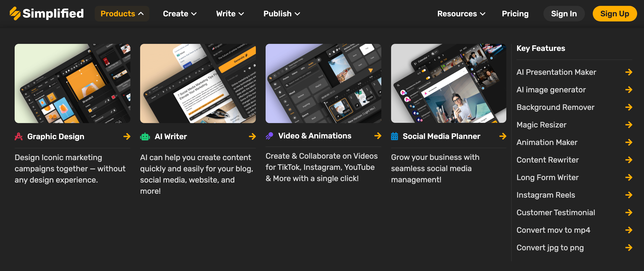Click the yellow Sign Up button
This screenshot has width=644, height=271.
(614, 14)
